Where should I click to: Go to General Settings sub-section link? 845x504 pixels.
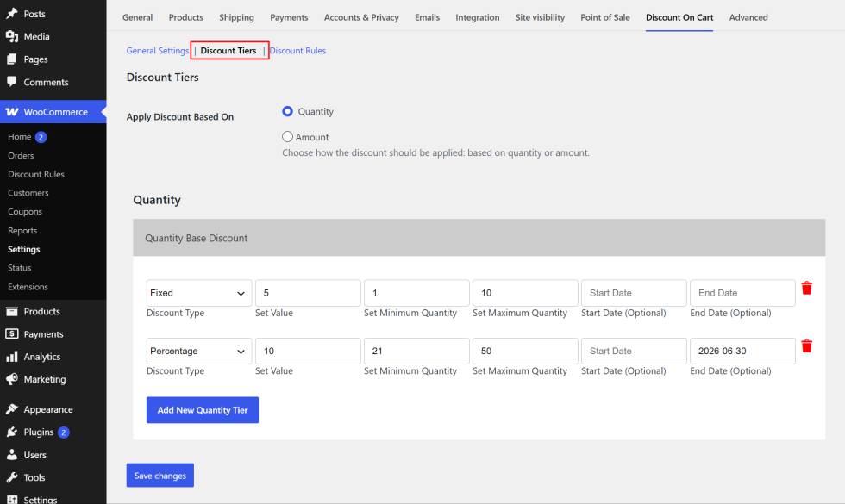coord(158,51)
